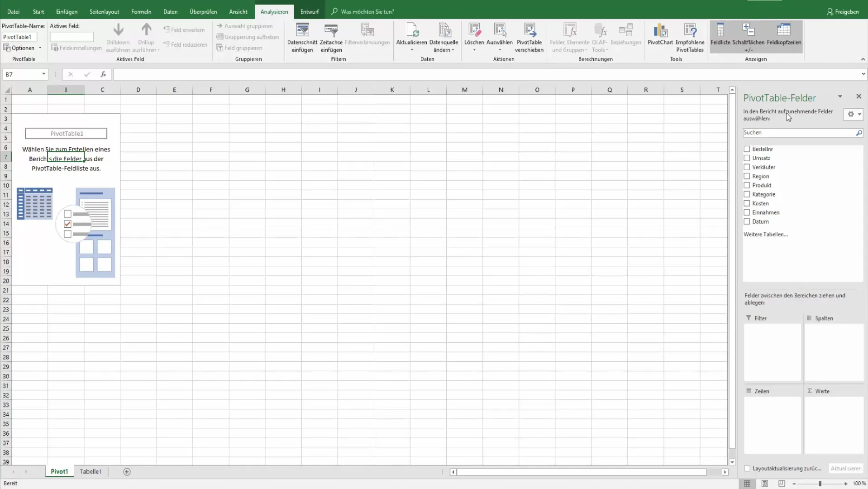The height and width of the screenshot is (489, 868).
Task: Zoom in with plus button
Action: click(x=845, y=484)
